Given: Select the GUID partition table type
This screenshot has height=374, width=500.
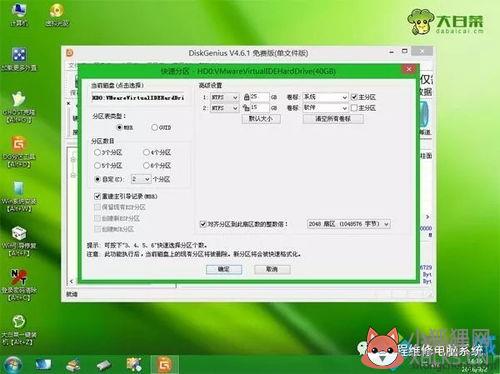Looking at the screenshot, I should point(154,127).
